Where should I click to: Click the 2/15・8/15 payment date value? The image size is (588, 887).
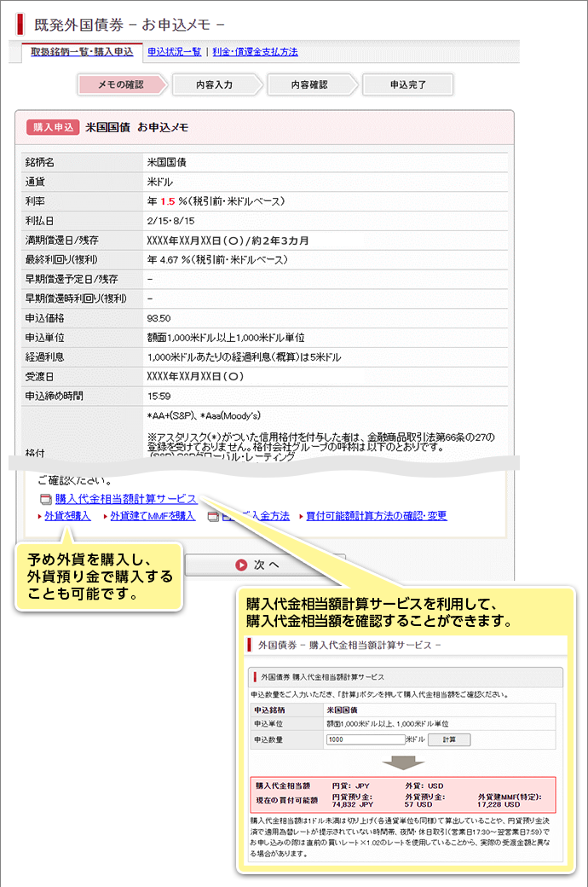[170, 221]
